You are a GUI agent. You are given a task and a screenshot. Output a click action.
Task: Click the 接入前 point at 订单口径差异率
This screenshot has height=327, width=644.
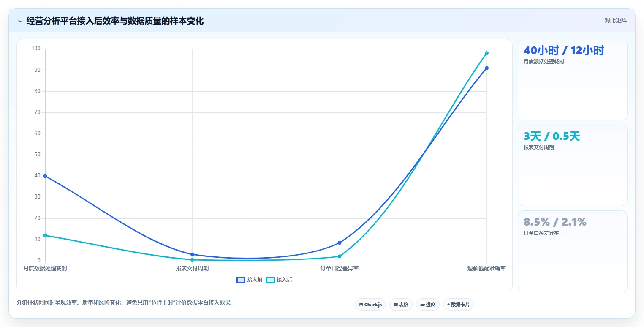340,243
